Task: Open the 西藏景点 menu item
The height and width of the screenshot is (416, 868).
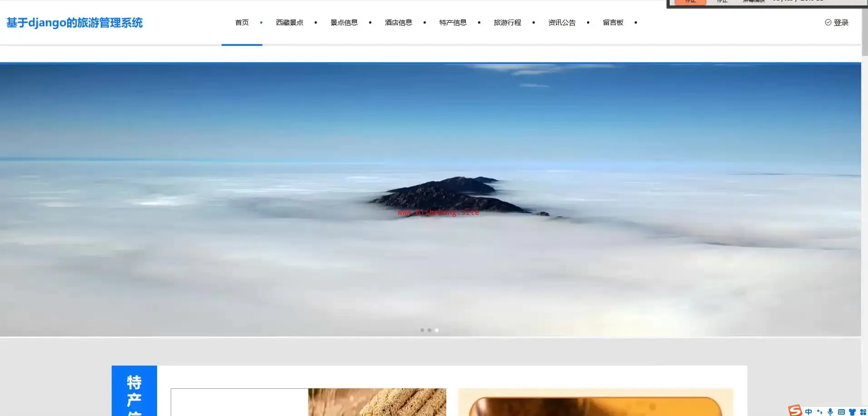Action: [290, 22]
